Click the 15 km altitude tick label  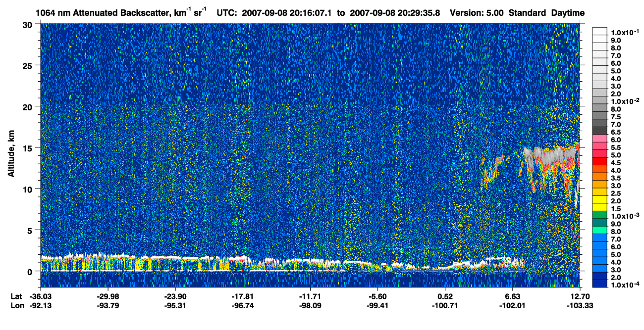(x=28, y=147)
